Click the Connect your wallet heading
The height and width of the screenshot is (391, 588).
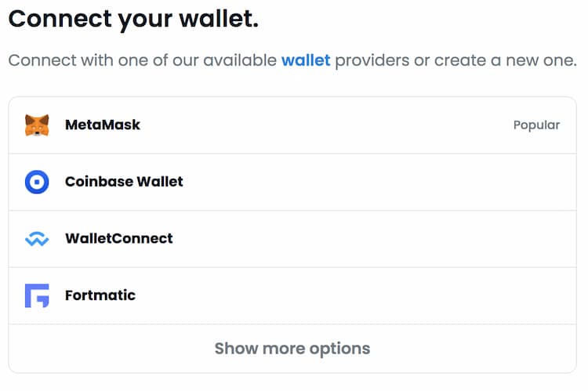[133, 19]
